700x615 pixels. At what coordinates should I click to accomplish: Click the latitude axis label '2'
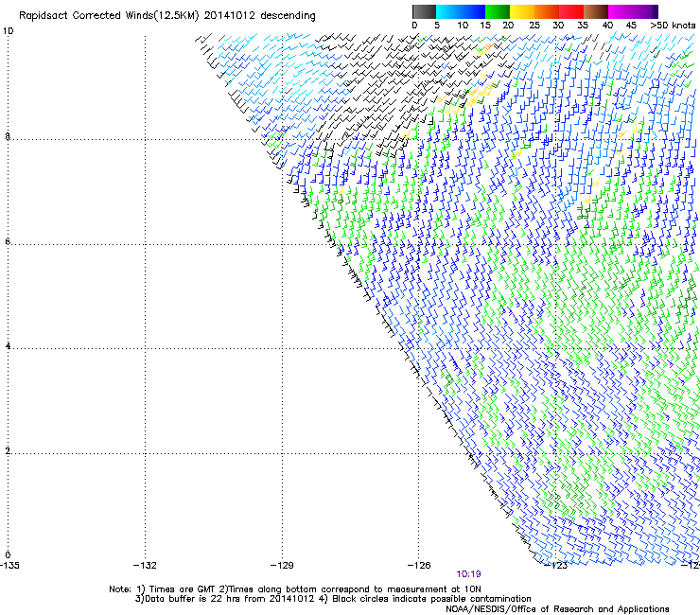(8, 450)
